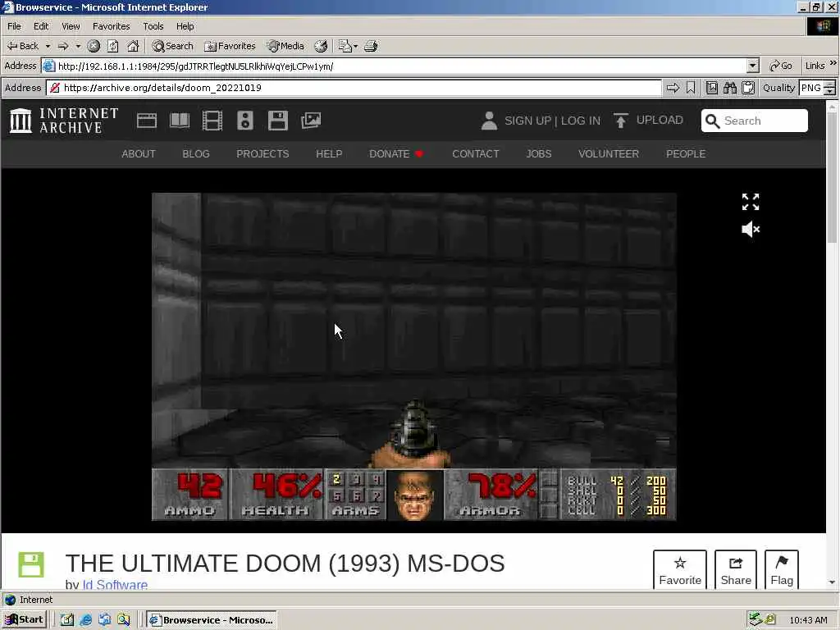Click the Browservice archive.org address field
The height and width of the screenshot is (630, 840).
(354, 88)
